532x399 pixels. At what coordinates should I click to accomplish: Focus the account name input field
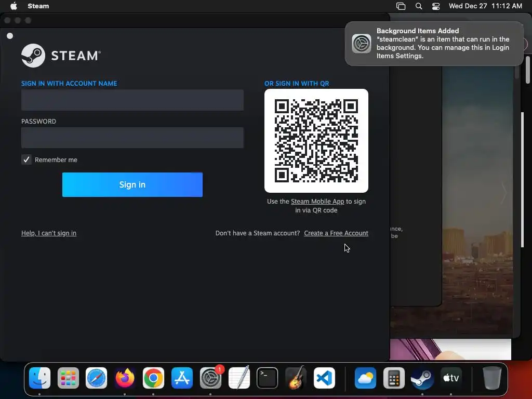pos(132,100)
